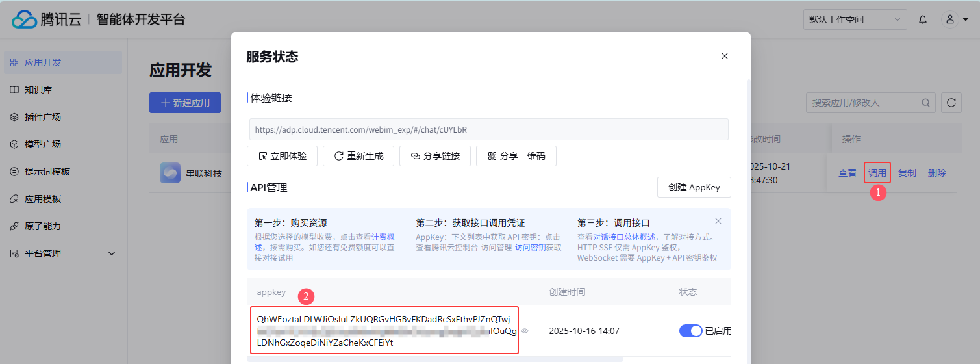Go to 插件广场 in the sidebar
Viewport: 980px width, 364px height.
coord(43,117)
